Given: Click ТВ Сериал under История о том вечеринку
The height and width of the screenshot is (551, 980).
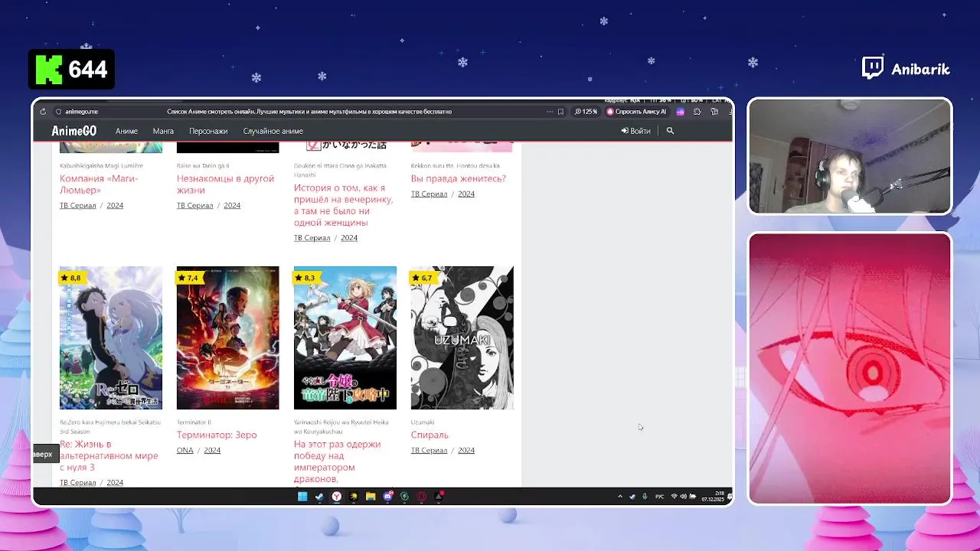Looking at the screenshot, I should click(312, 238).
